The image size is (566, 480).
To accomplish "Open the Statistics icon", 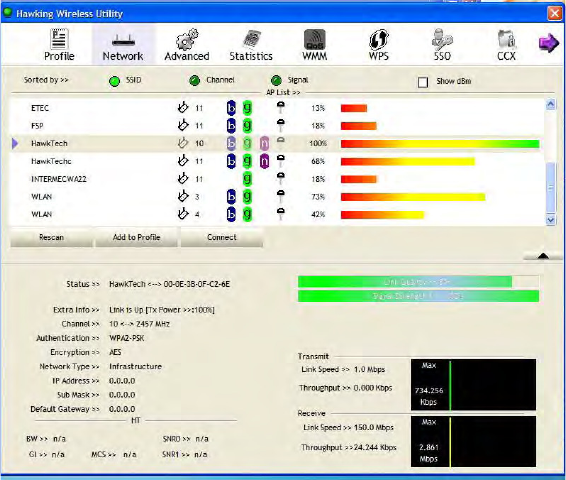I will [x=252, y=39].
